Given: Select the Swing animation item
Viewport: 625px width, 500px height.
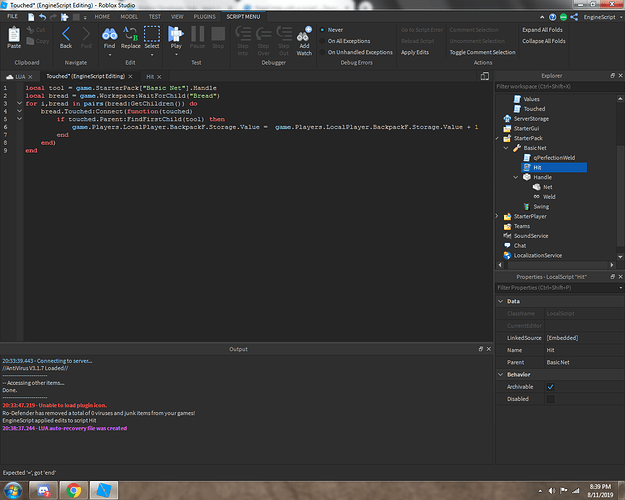Looking at the screenshot, I should 541,207.
